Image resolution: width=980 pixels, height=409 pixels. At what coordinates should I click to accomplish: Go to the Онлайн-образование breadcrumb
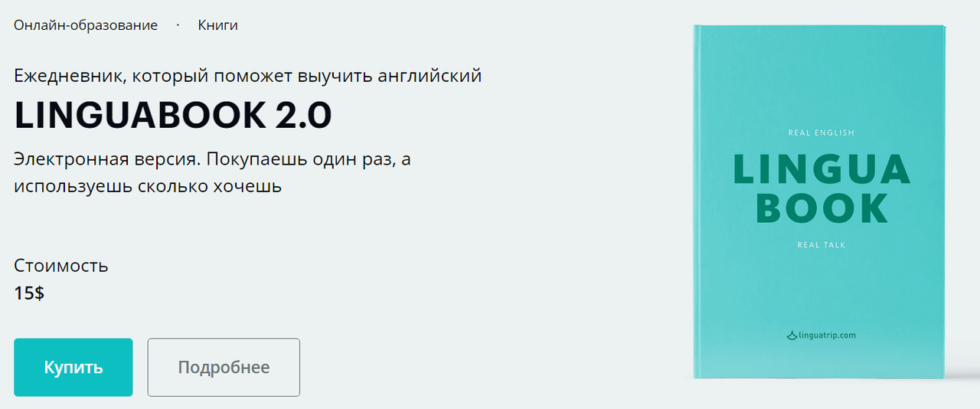86,25
